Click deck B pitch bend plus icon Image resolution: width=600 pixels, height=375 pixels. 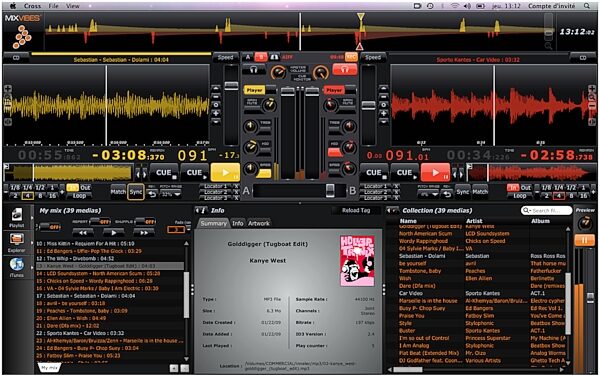click(x=383, y=113)
